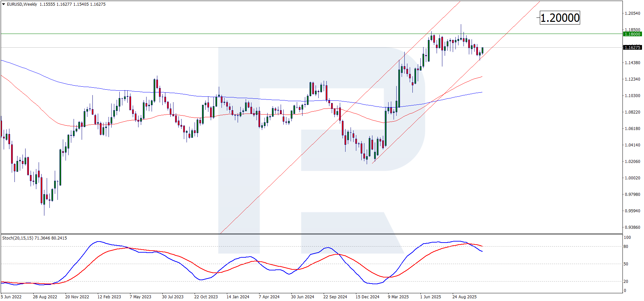Viewport: 644px width, 301px height.
Task: Select the 1.20000 target price label box
Action: (x=560, y=18)
